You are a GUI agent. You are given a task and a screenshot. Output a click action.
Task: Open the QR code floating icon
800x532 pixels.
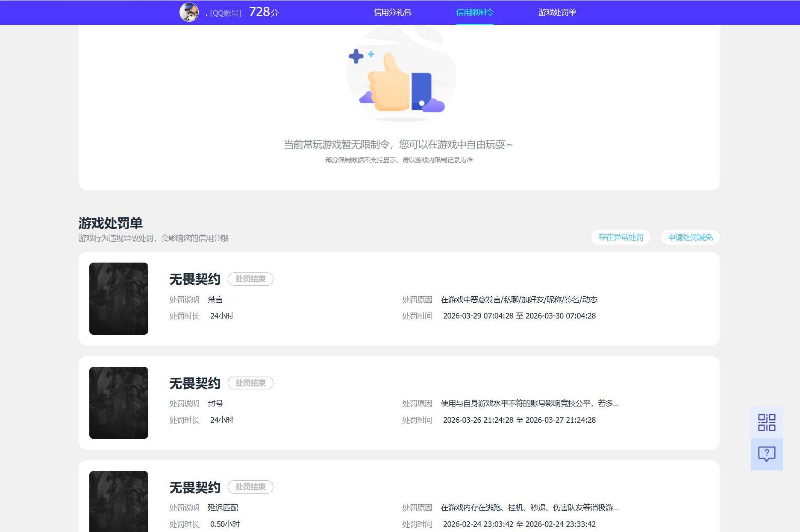point(767,422)
